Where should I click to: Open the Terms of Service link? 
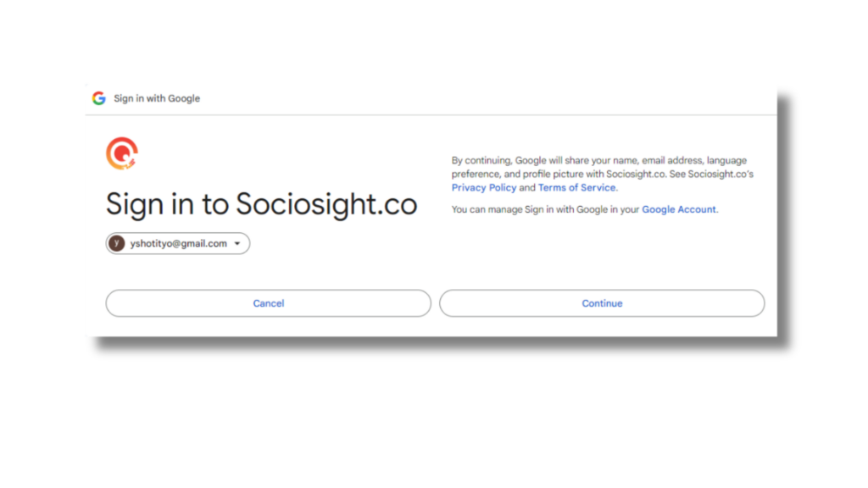pyautogui.click(x=576, y=187)
